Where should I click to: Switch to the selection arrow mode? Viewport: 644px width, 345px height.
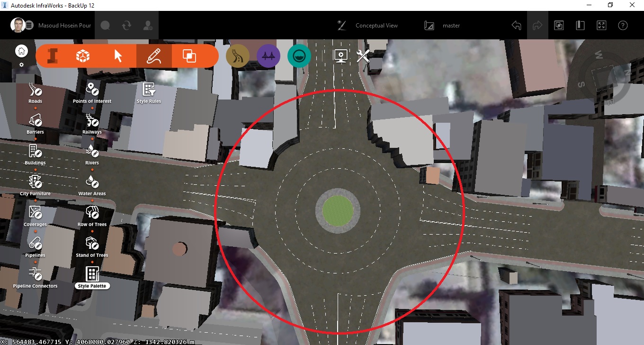coord(118,55)
